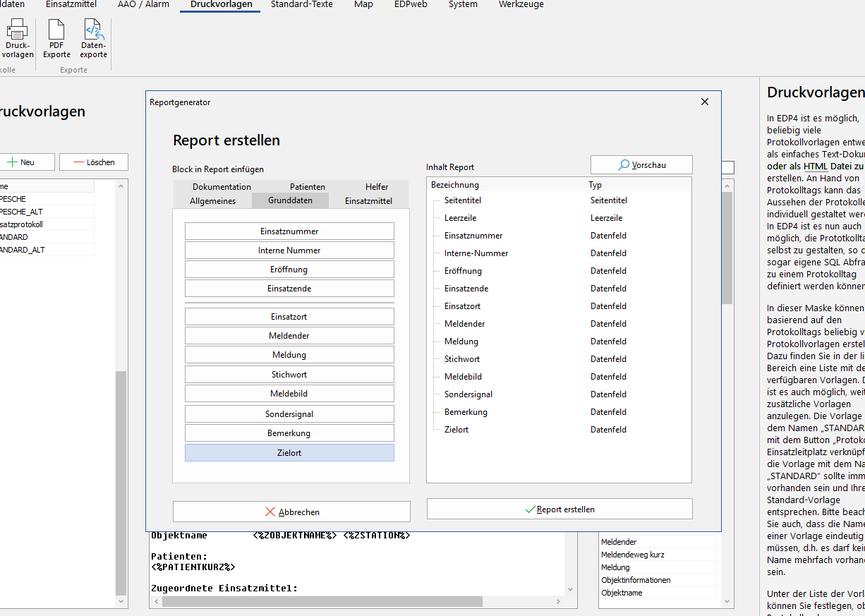This screenshot has width=865, height=616.
Task: Open the Standard-Texte ribbon tab
Action: pos(301,5)
